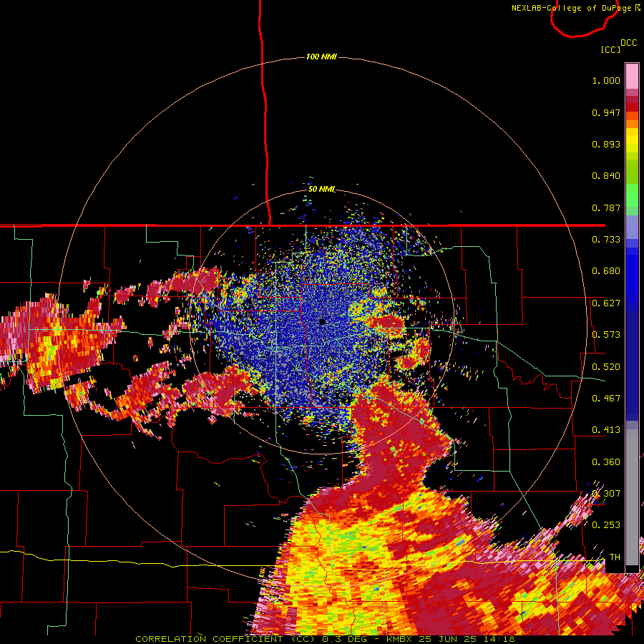
Task: Click the gray segment of the color bar
Action: [x=632, y=497]
